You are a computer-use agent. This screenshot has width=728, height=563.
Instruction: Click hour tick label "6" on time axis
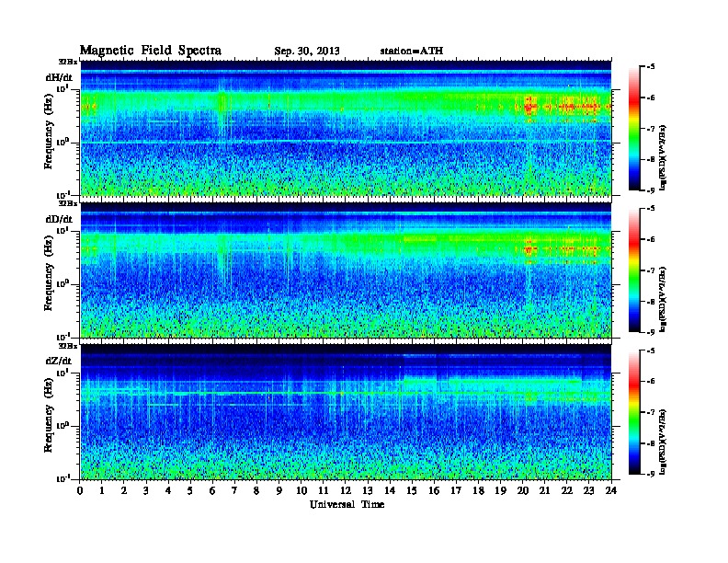[x=212, y=490]
